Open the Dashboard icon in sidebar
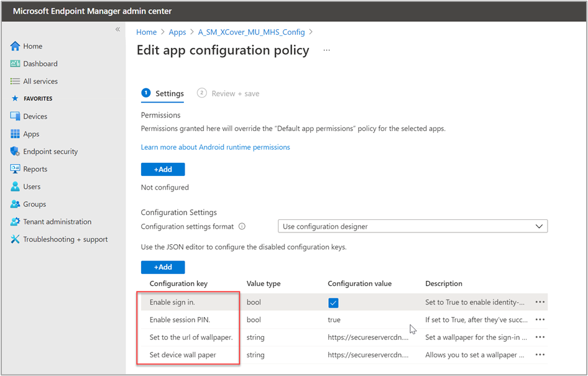 [x=16, y=64]
